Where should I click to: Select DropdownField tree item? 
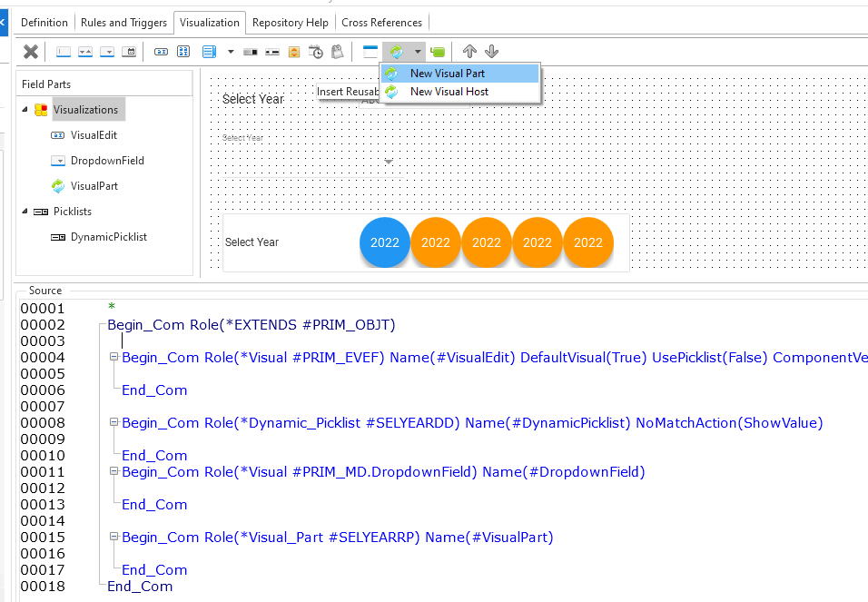click(x=107, y=161)
